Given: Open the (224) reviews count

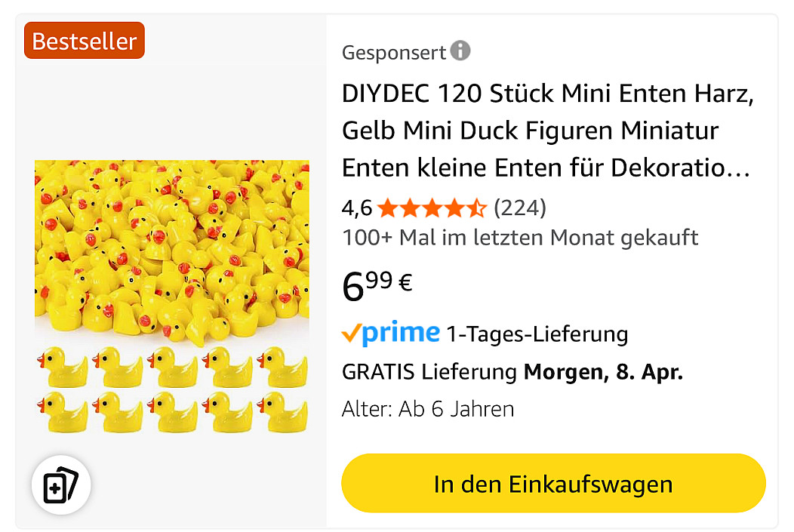Looking at the screenshot, I should [519, 208].
